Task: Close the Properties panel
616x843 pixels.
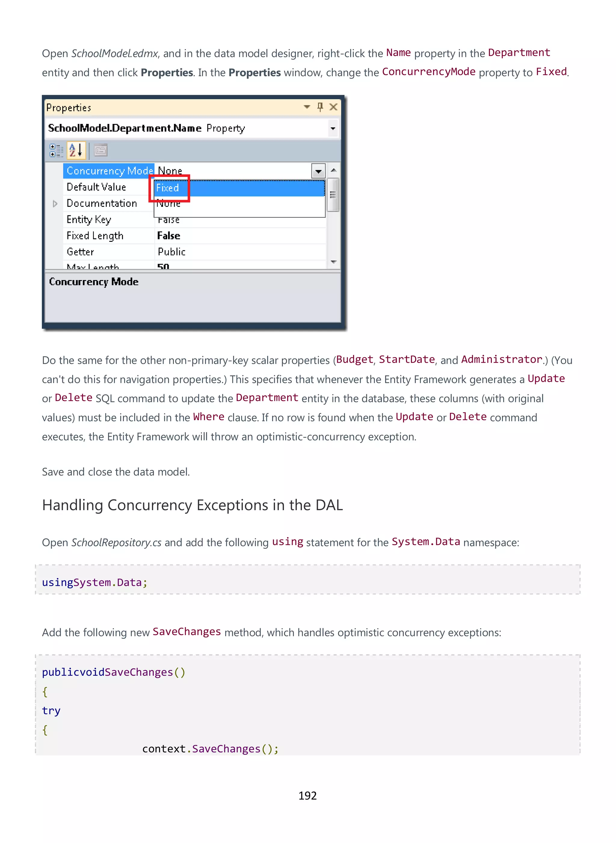Action: (x=333, y=107)
